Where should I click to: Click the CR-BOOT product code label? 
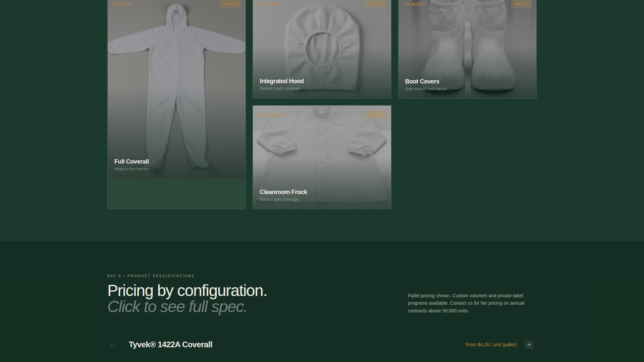414,4
